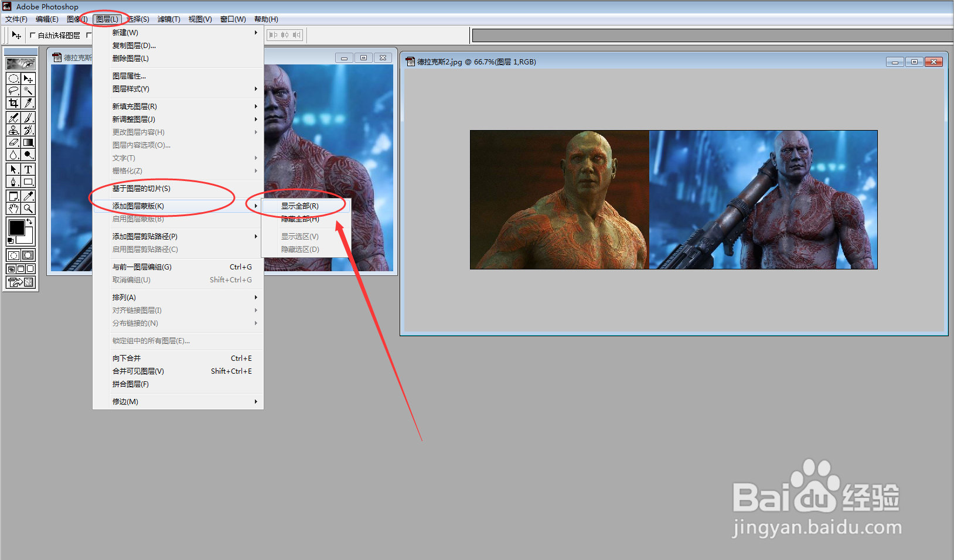954x560 pixels.
Task: Select the Slice tool
Action: 28,103
